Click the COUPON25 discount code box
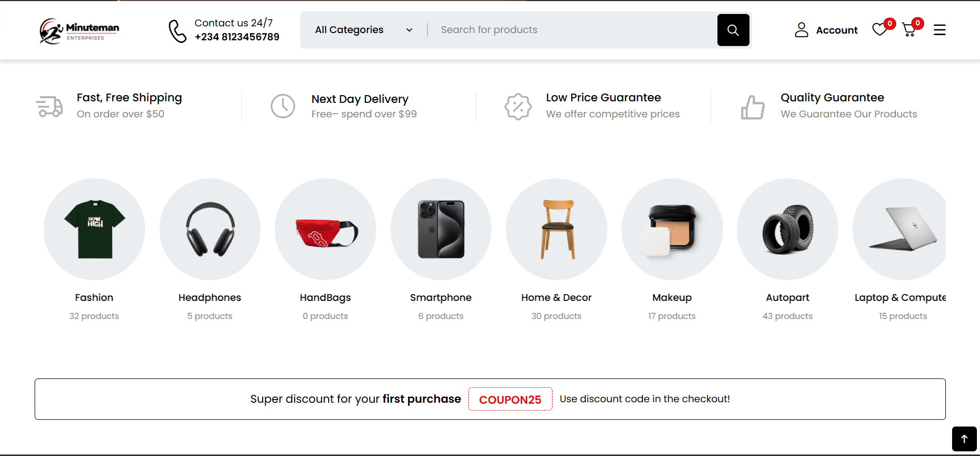Viewport: 980px width, 456px height. click(510, 399)
